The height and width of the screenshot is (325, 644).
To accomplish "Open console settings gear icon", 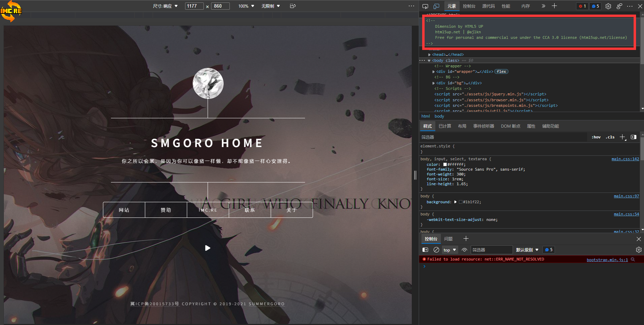I will tap(638, 250).
